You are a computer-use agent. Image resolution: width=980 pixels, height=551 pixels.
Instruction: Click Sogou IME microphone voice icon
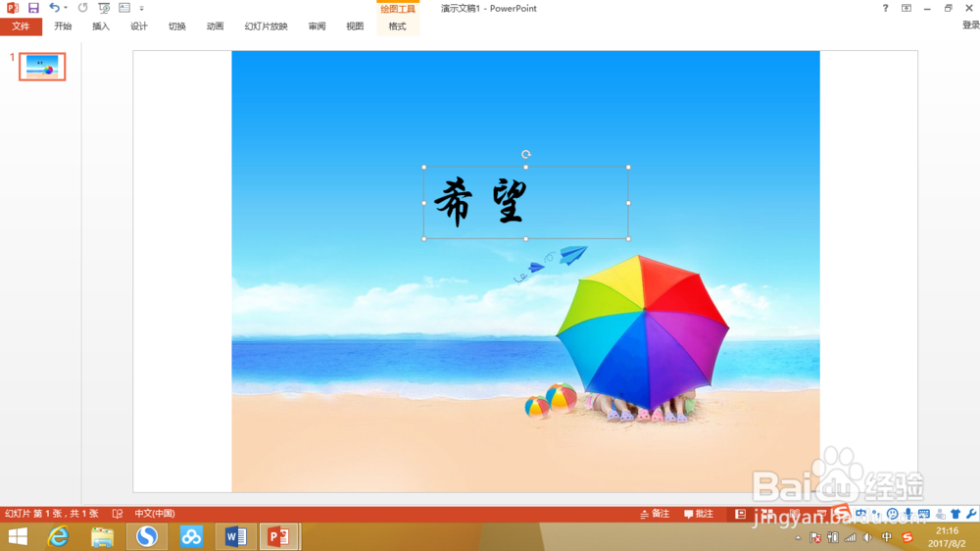[908, 514]
